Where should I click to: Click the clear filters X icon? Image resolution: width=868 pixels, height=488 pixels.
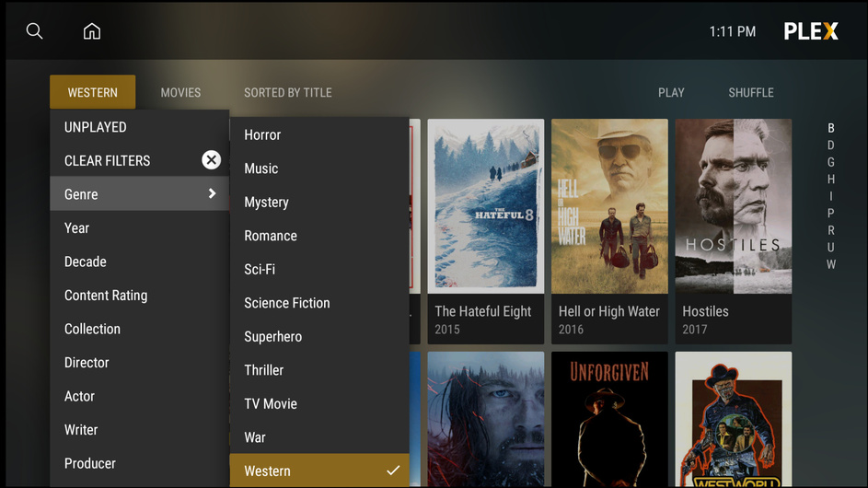tap(211, 160)
